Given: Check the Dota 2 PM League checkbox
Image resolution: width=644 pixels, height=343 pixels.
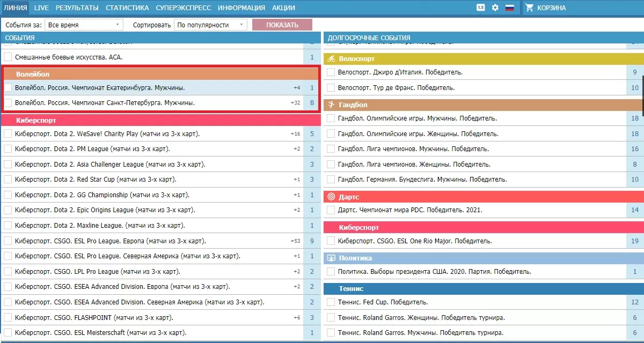Looking at the screenshot, I should (x=8, y=149).
